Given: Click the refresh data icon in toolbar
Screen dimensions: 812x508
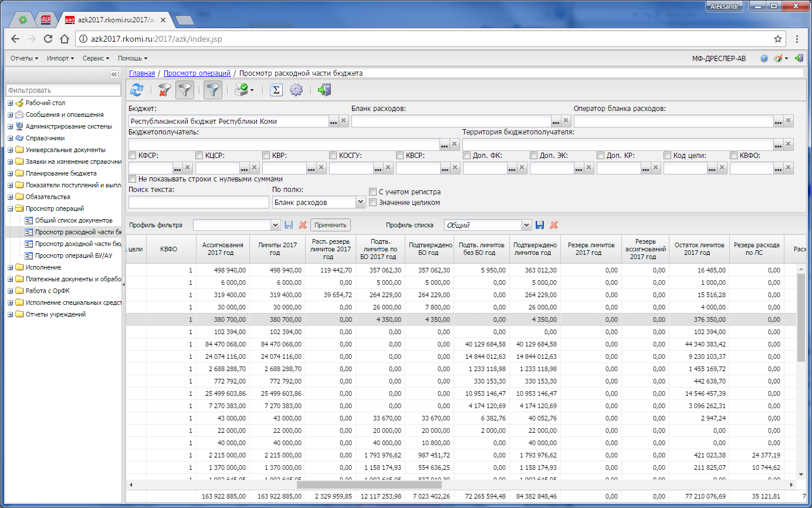Looking at the screenshot, I should tap(137, 90).
